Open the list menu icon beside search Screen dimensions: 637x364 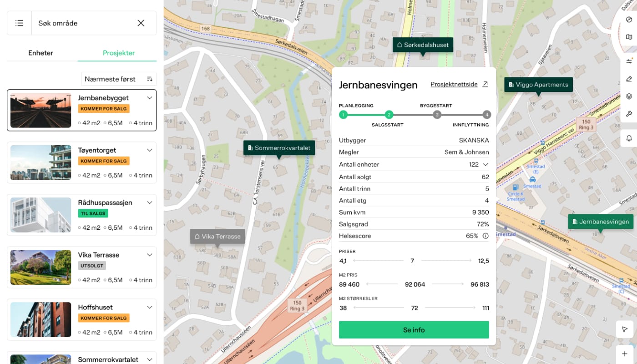[x=19, y=23]
